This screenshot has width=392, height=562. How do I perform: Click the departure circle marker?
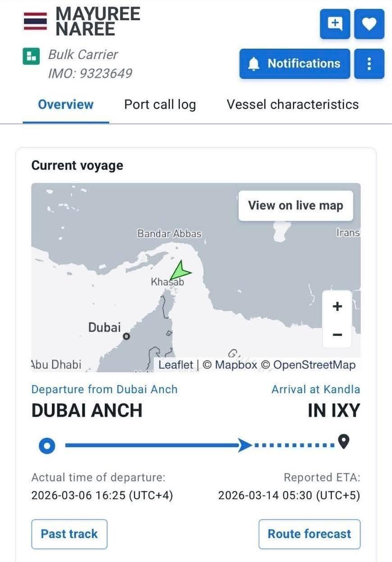47,446
